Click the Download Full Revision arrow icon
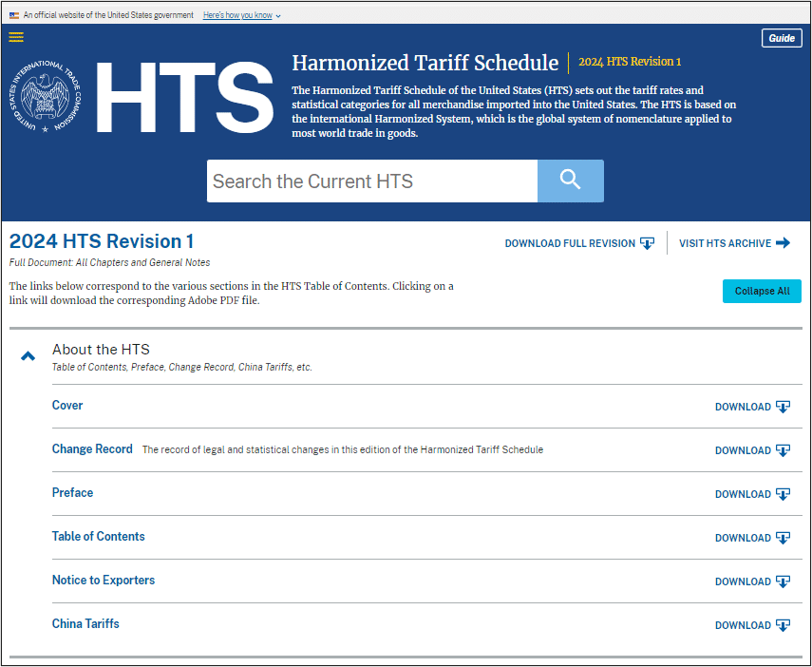 (648, 243)
